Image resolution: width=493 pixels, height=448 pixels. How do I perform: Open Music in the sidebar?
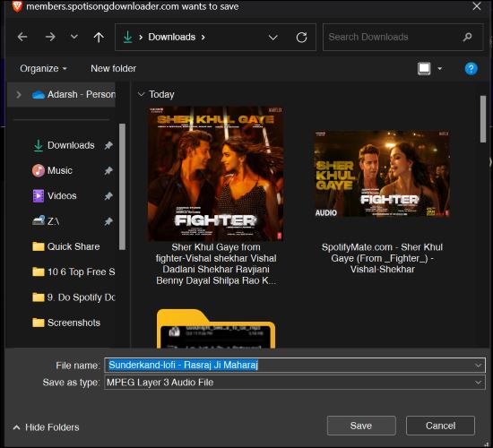pos(52,170)
